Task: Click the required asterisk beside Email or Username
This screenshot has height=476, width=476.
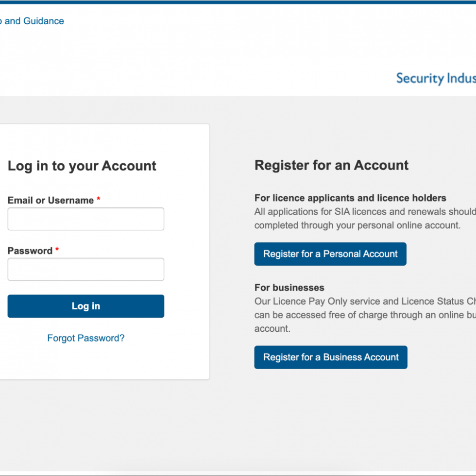Action: 98,199
